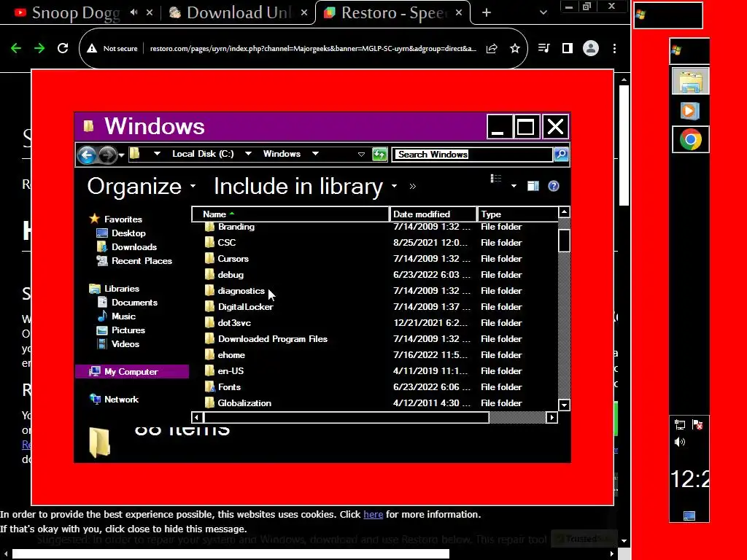Open address bar previous locations dropdown

click(361, 155)
